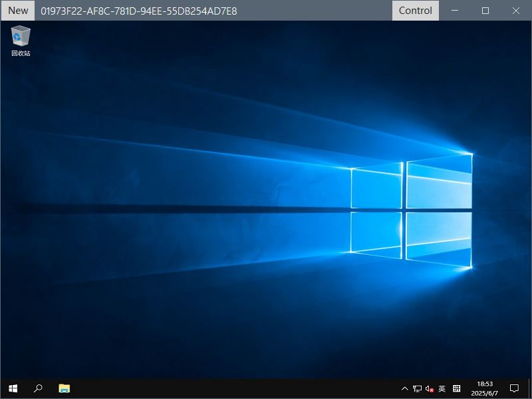Open network status tray icon
The image size is (532, 399).
click(417, 388)
